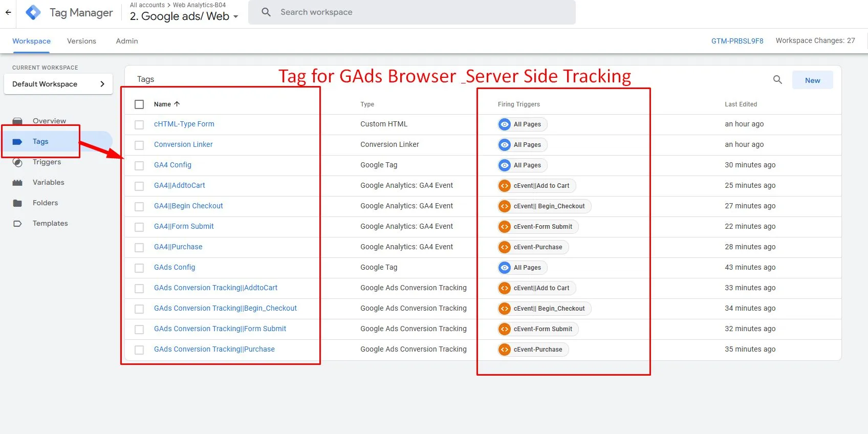Click the Variables sidebar icon

click(x=17, y=183)
